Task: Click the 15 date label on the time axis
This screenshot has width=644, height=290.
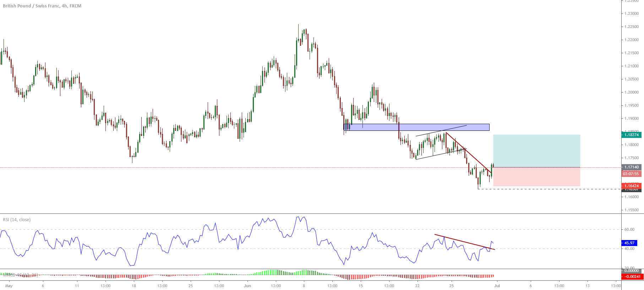Action: (361, 286)
